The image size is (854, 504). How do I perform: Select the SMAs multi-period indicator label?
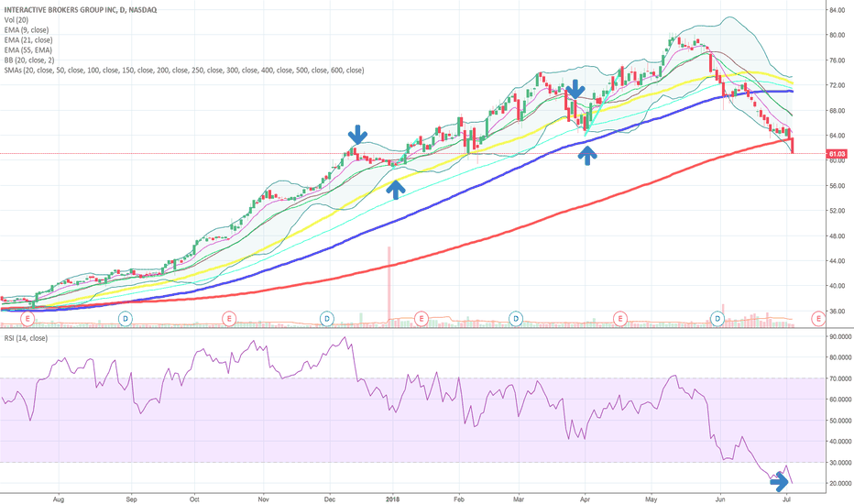click(184, 71)
